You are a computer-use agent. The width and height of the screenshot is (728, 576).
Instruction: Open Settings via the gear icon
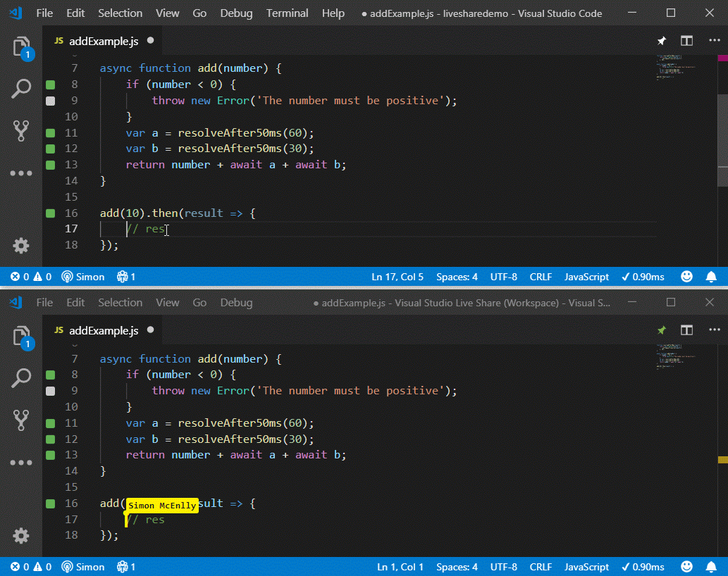tap(20, 246)
